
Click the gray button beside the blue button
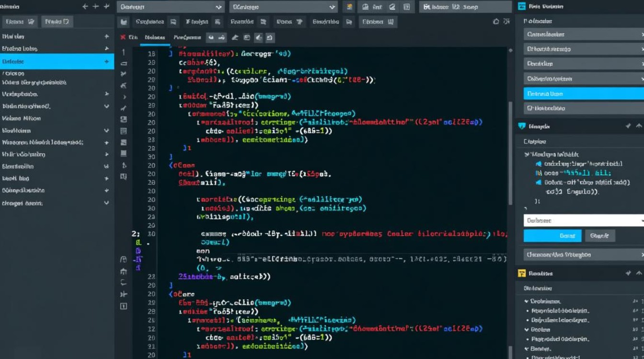click(x=599, y=236)
